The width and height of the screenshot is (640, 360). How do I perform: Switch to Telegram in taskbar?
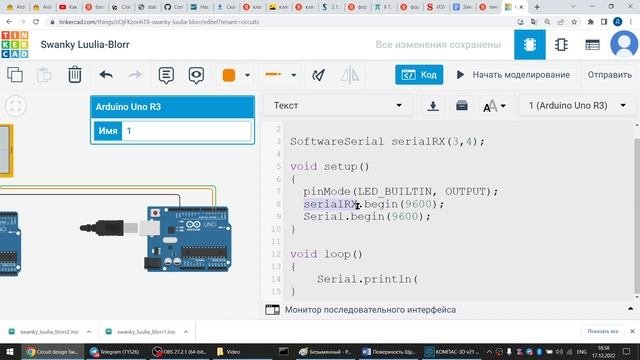[115, 352]
